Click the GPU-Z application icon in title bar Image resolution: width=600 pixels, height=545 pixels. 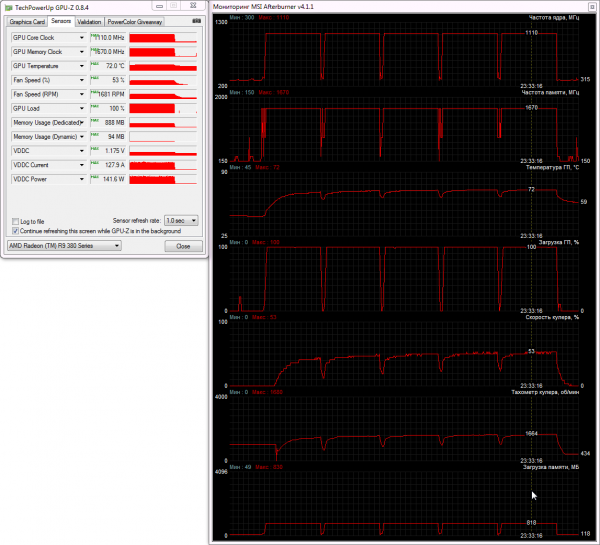click(8, 7)
